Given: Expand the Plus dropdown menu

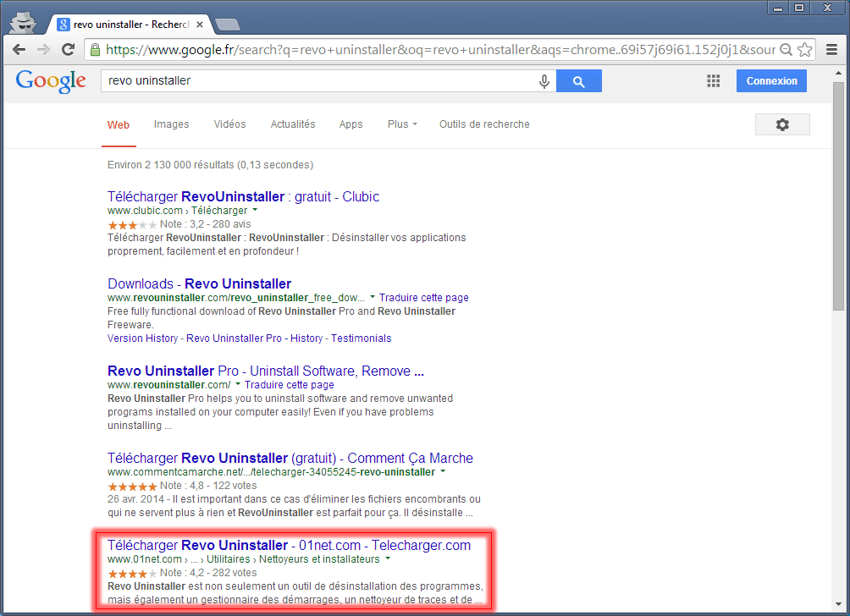Looking at the screenshot, I should [402, 124].
